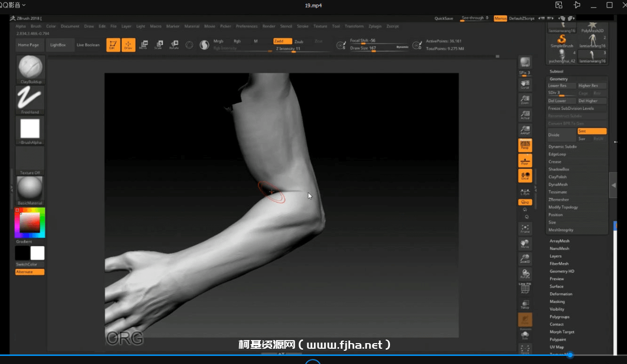The width and height of the screenshot is (627, 364).
Task: Click the Frame icon on right shelf
Action: 525,229
